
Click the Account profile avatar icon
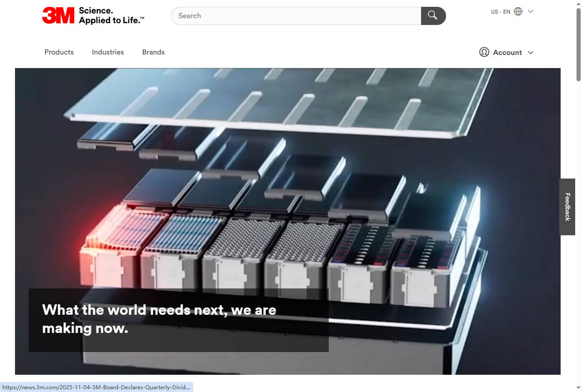(x=484, y=52)
